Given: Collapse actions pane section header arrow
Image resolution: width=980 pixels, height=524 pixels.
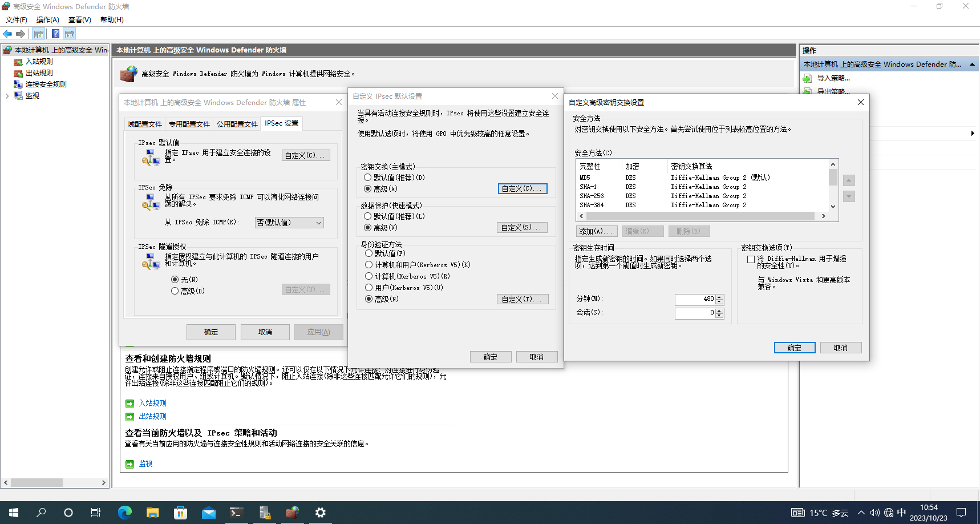Looking at the screenshot, I should [972, 65].
